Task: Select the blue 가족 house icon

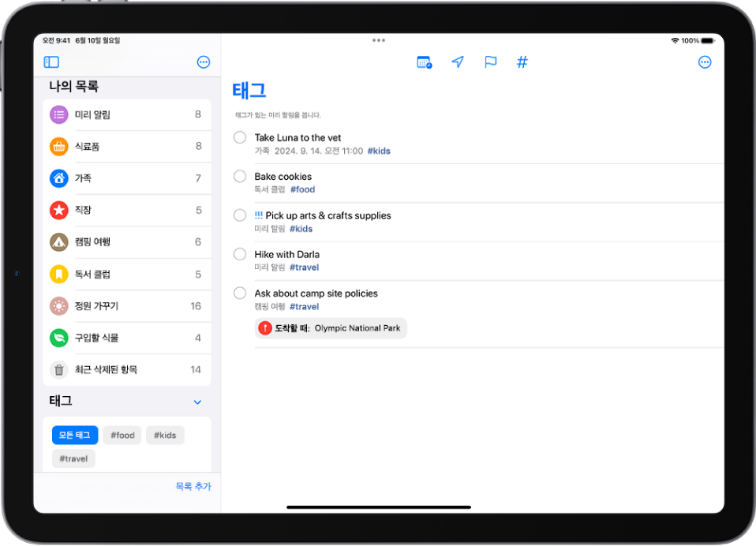Action: coord(59,178)
